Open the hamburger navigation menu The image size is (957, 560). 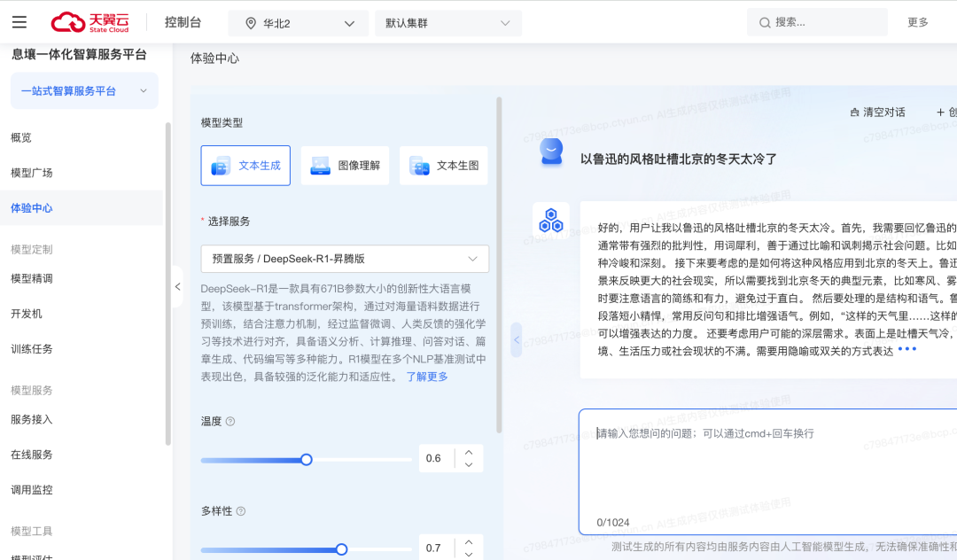click(19, 22)
